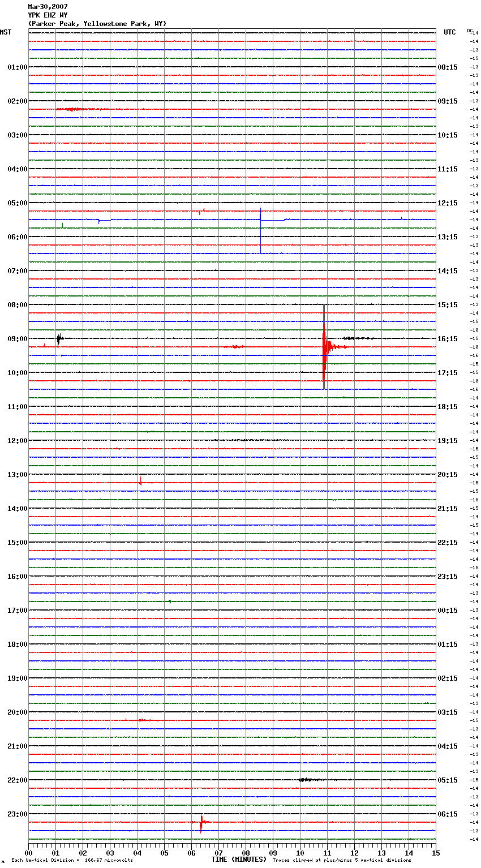Click the 16:15 UTC label
The height and width of the screenshot is (868, 481).
point(448,339)
